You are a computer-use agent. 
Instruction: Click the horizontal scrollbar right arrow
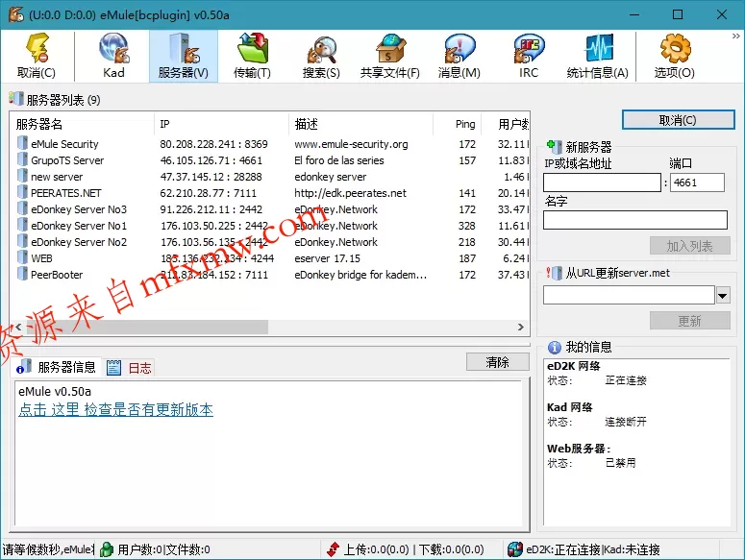pyautogui.click(x=521, y=327)
